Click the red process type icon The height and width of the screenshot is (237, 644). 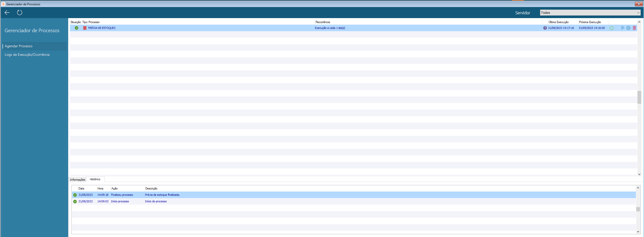tap(85, 28)
